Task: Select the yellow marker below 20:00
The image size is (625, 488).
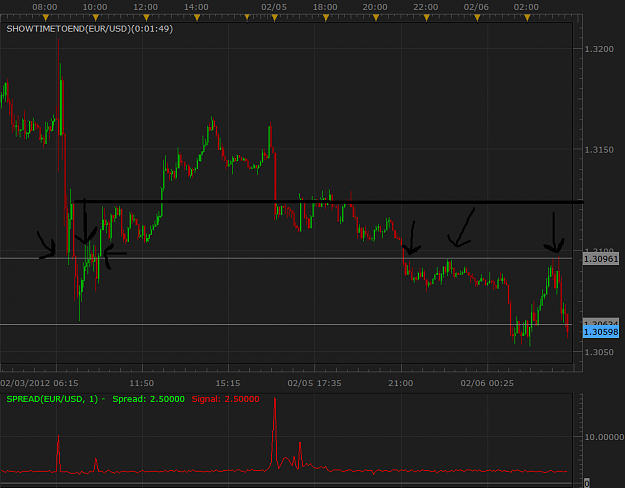Action: coord(376,18)
